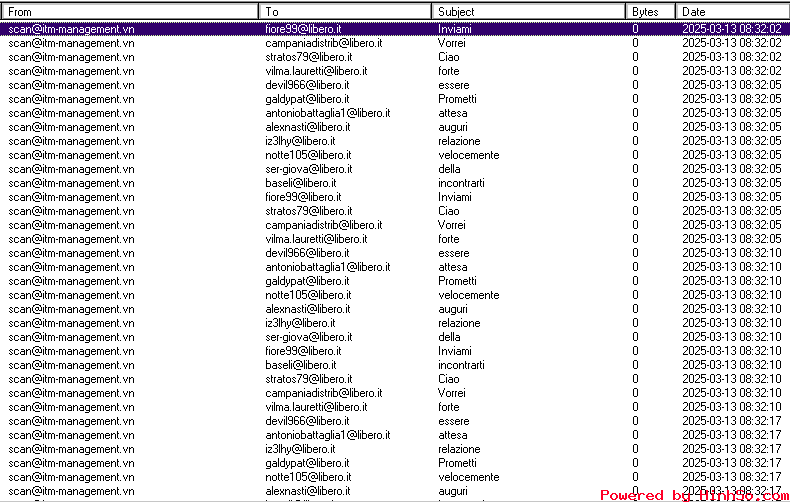790x502 pixels.
Task: Select iz3lhy@libero.it message at 08:32:05
Action: (395, 141)
